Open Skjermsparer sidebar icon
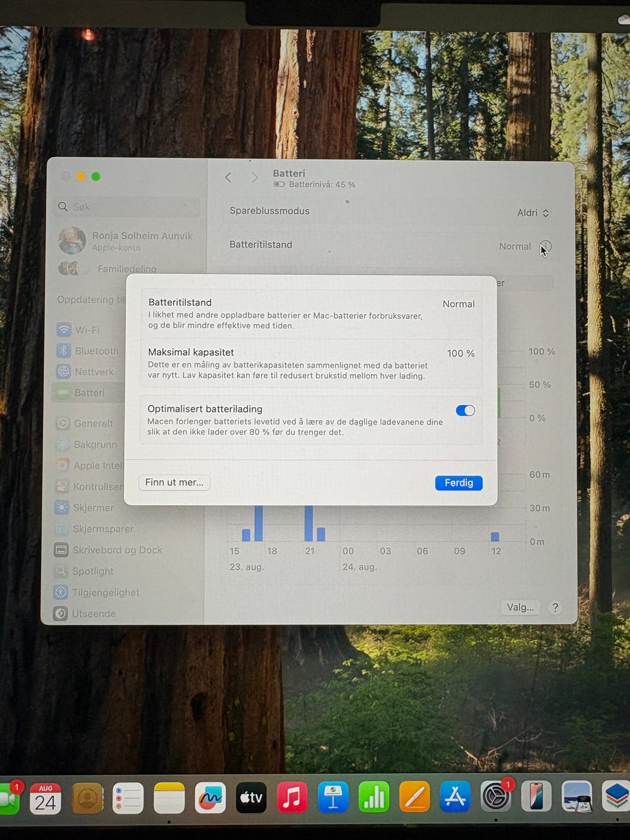630x840 pixels. (62, 528)
